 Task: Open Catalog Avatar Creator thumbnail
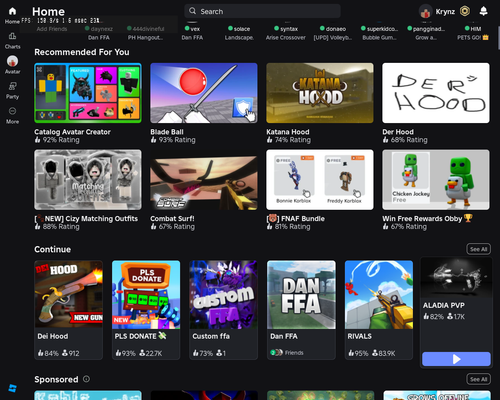pos(88,93)
